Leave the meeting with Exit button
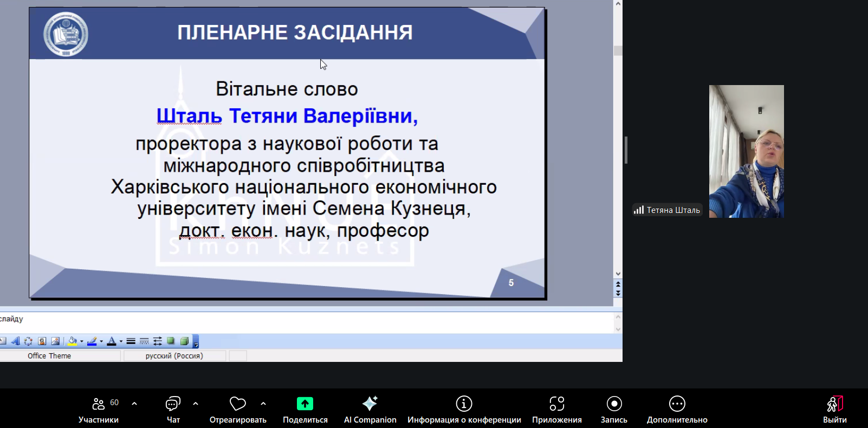 pos(834,410)
